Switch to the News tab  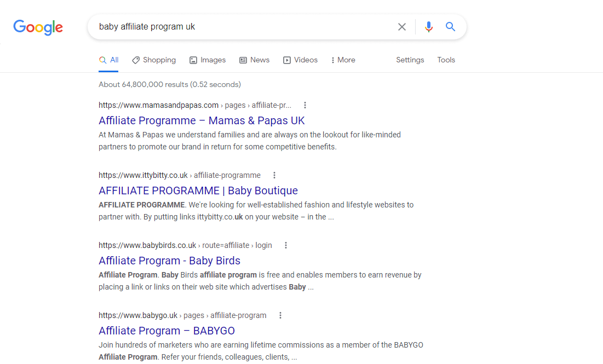259,60
